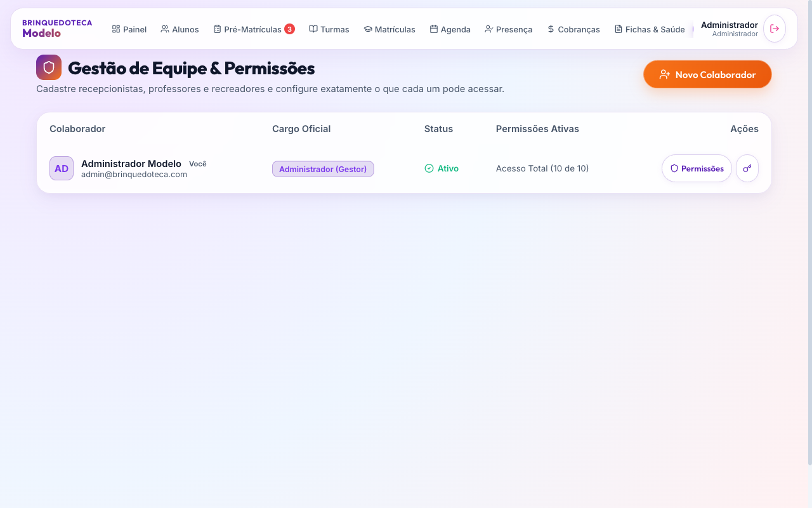Add a new collaborator with Novo Colaborador

(707, 74)
